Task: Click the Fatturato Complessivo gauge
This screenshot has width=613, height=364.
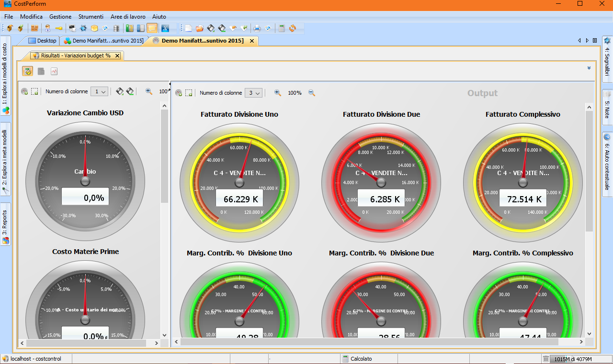Action: [523, 182]
